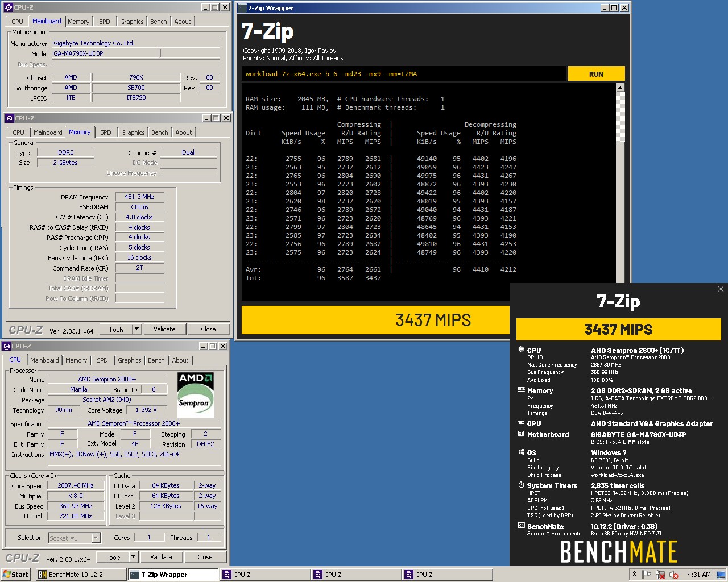Click the chipset 790X field
This screenshot has width=728, height=582.
point(136,77)
